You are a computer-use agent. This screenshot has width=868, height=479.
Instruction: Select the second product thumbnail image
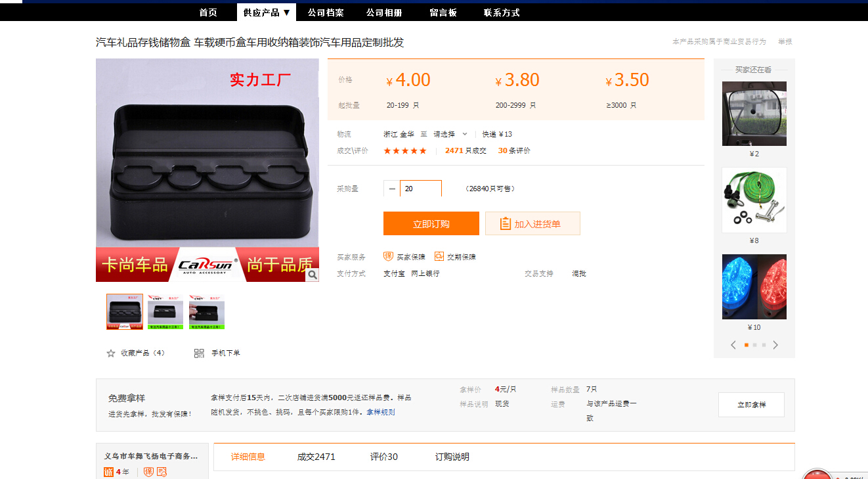165,311
